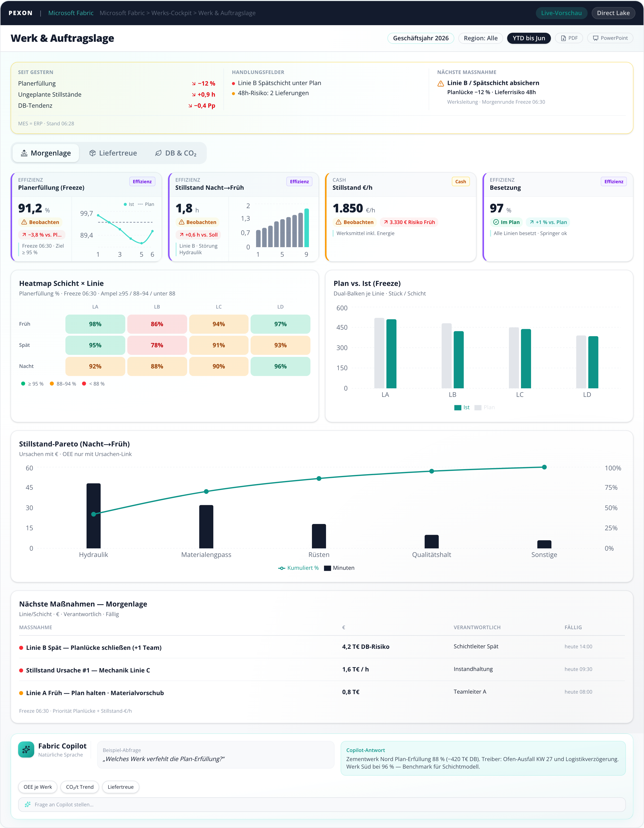Click the arrow icon in −3,8 % vs. Plan badge
The width and height of the screenshot is (644, 828).
point(24,235)
